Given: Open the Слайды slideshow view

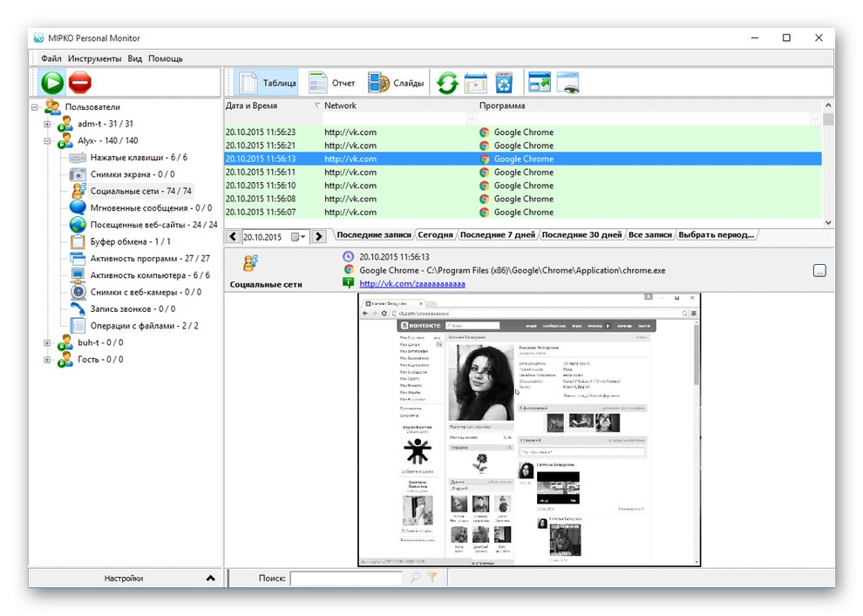Looking at the screenshot, I should tap(396, 84).
